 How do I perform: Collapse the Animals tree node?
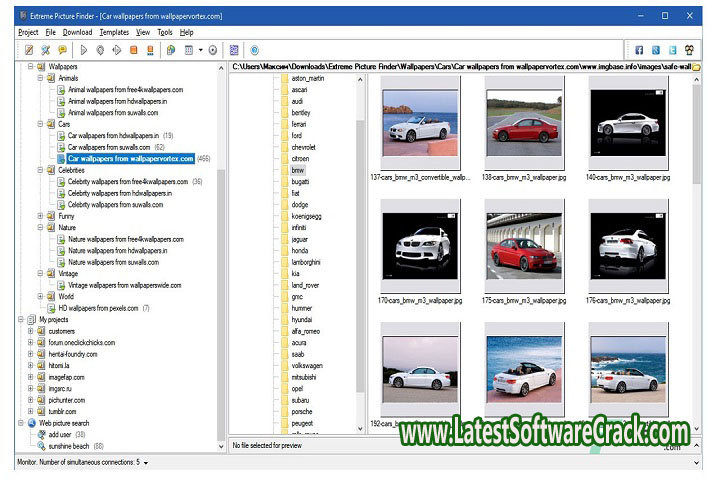(x=40, y=78)
